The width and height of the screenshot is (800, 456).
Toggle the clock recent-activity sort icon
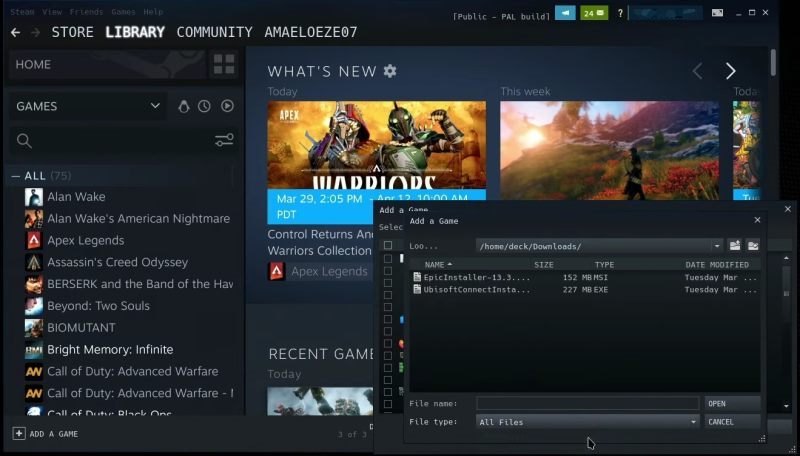tap(204, 106)
